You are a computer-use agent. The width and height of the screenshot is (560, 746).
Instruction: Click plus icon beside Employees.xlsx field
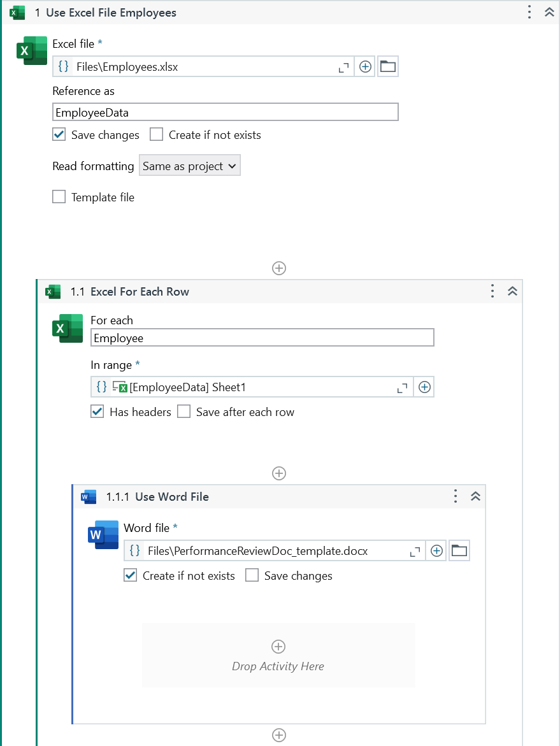pyautogui.click(x=365, y=66)
